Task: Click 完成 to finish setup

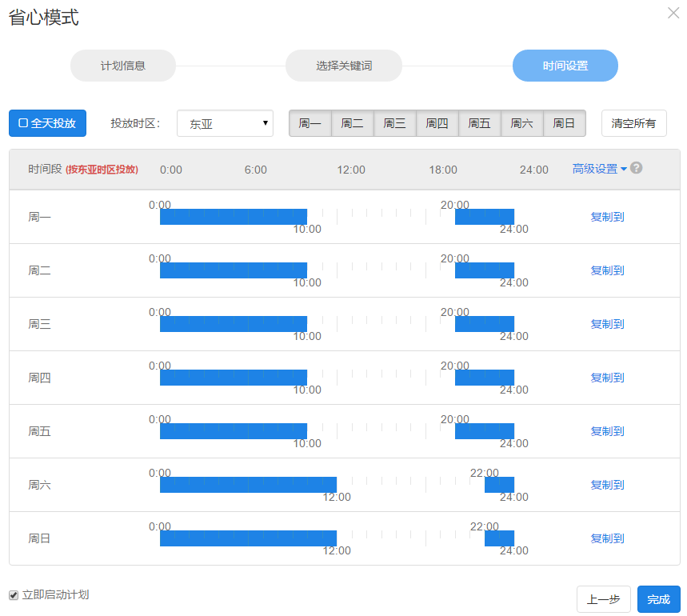Action: [x=658, y=599]
